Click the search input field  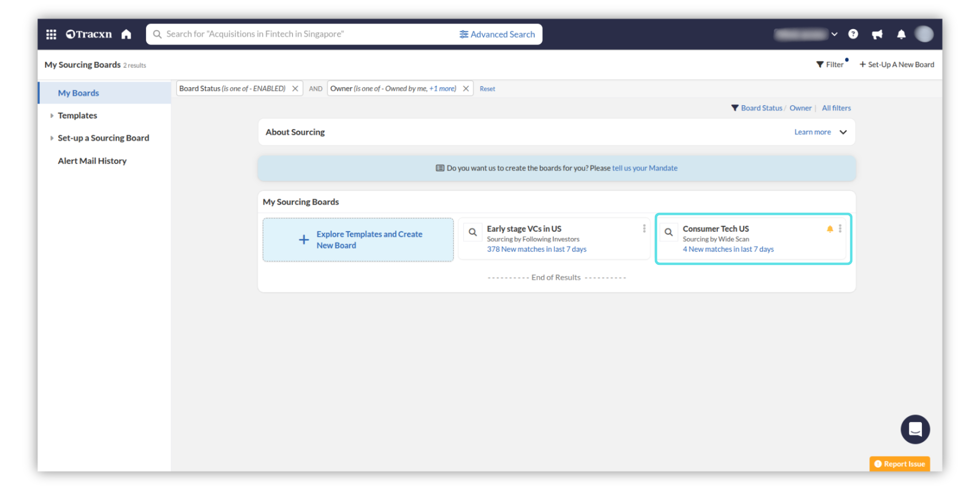pos(306,34)
